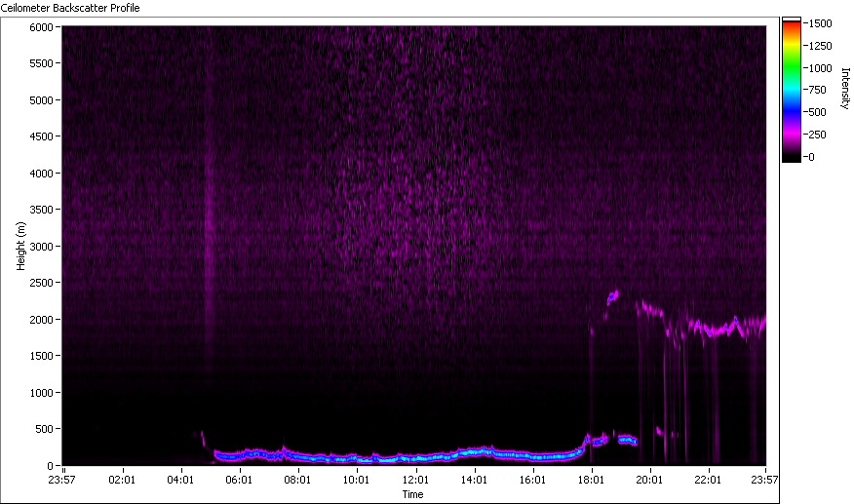Select the 5500 height axis label
Image resolution: width=854 pixels, height=504 pixels.
click(x=41, y=63)
